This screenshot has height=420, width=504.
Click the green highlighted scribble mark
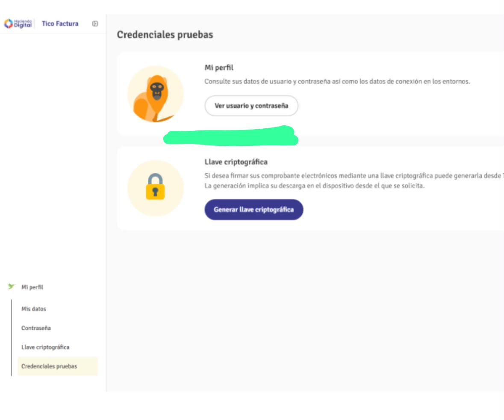click(231, 136)
